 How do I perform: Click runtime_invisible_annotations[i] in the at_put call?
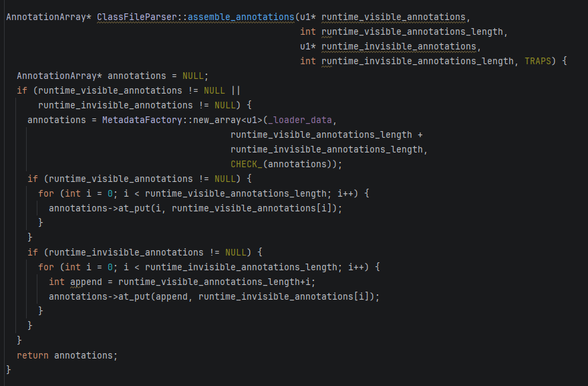(286, 296)
